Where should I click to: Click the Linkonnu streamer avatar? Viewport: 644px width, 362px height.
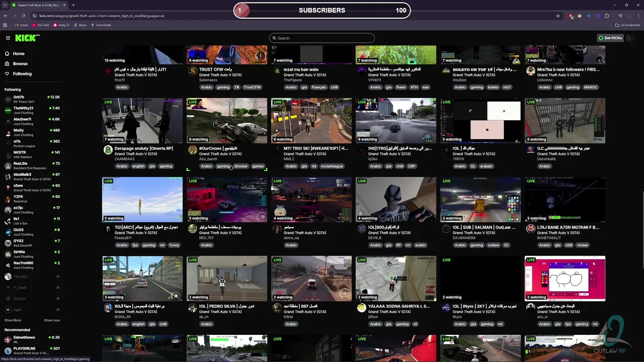click(x=530, y=72)
